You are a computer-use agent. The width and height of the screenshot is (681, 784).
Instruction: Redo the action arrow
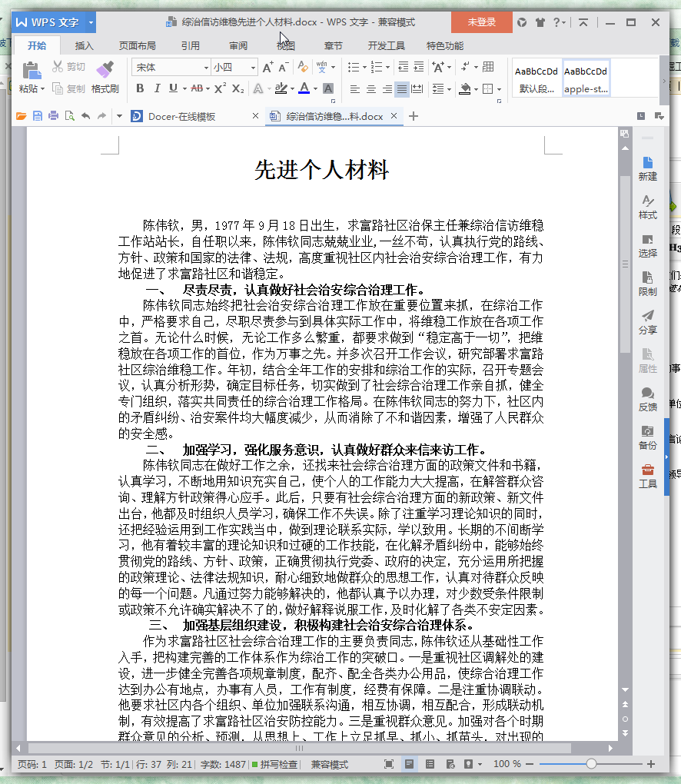tap(101, 116)
